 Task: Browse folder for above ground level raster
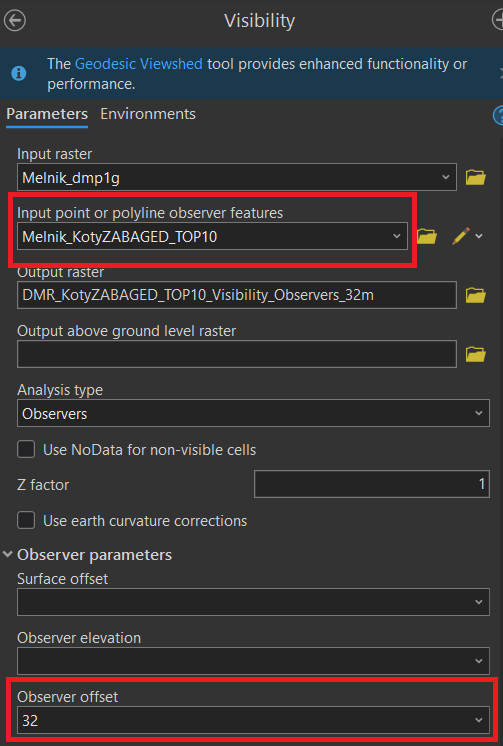coord(475,354)
